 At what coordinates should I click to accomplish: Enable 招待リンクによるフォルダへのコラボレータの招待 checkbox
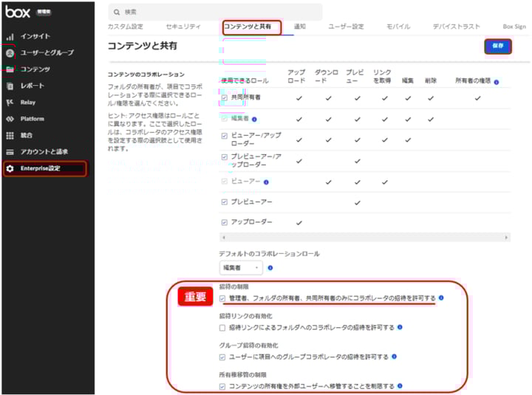click(x=222, y=327)
